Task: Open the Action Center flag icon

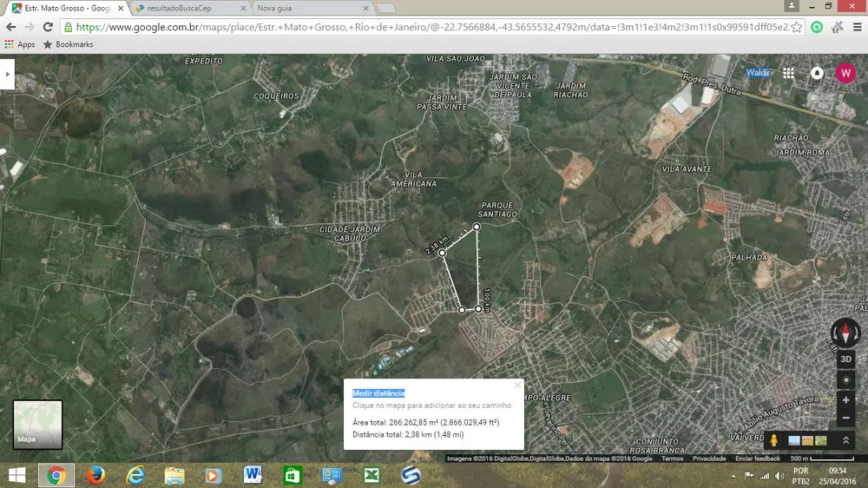Action: pyautogui.click(x=748, y=476)
